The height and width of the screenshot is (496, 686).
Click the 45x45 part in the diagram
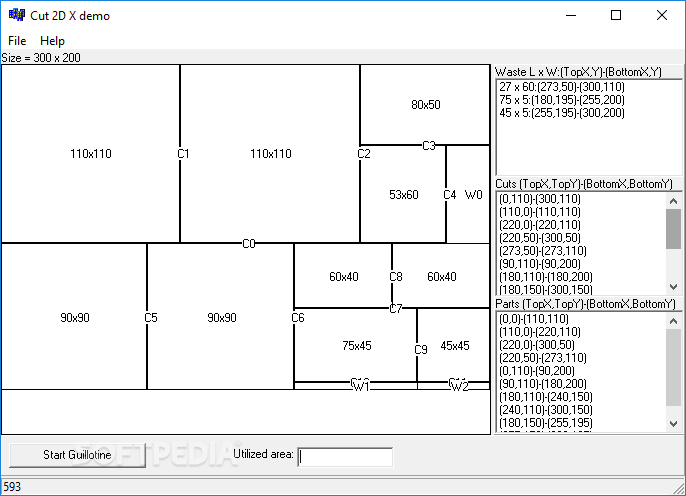(455, 346)
